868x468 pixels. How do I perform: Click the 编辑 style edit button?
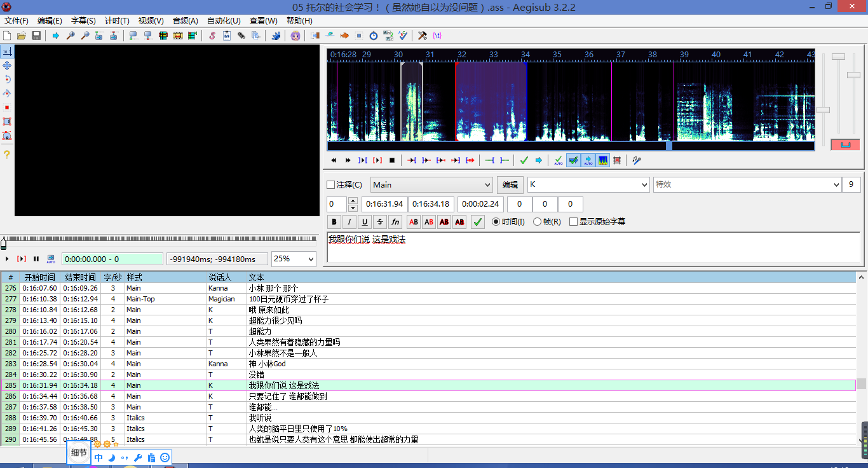pos(510,184)
